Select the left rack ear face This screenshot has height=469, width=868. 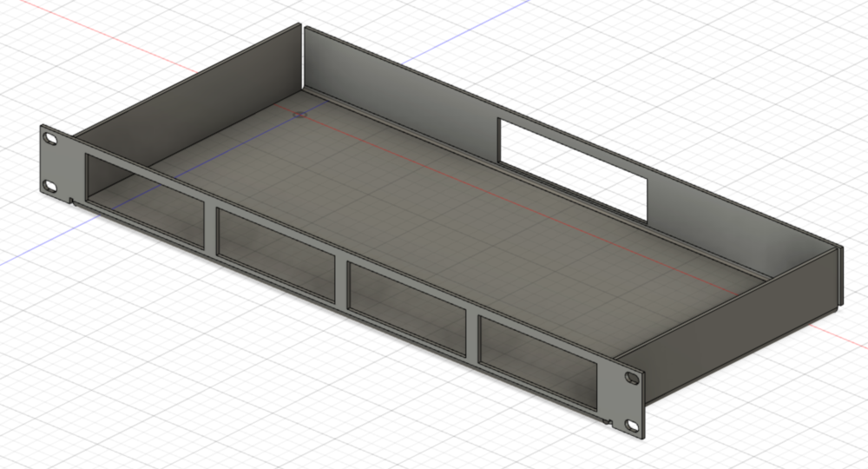[x=59, y=165]
